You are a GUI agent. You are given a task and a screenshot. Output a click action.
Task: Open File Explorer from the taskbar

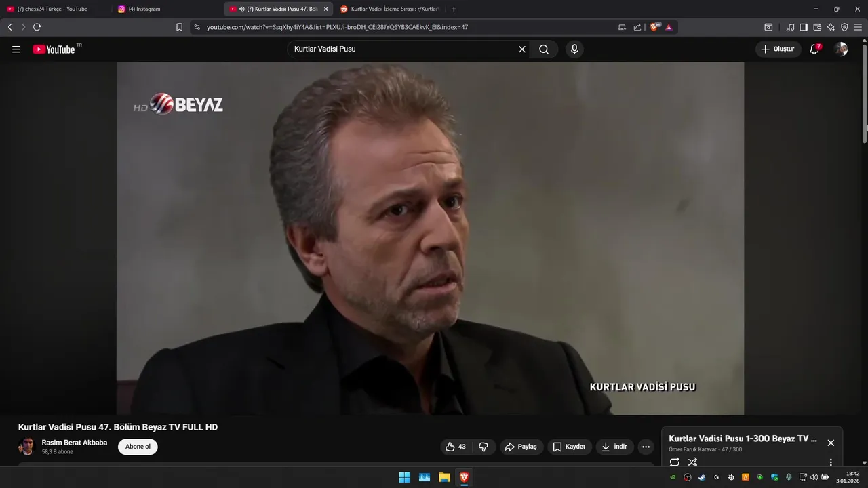[x=444, y=477]
